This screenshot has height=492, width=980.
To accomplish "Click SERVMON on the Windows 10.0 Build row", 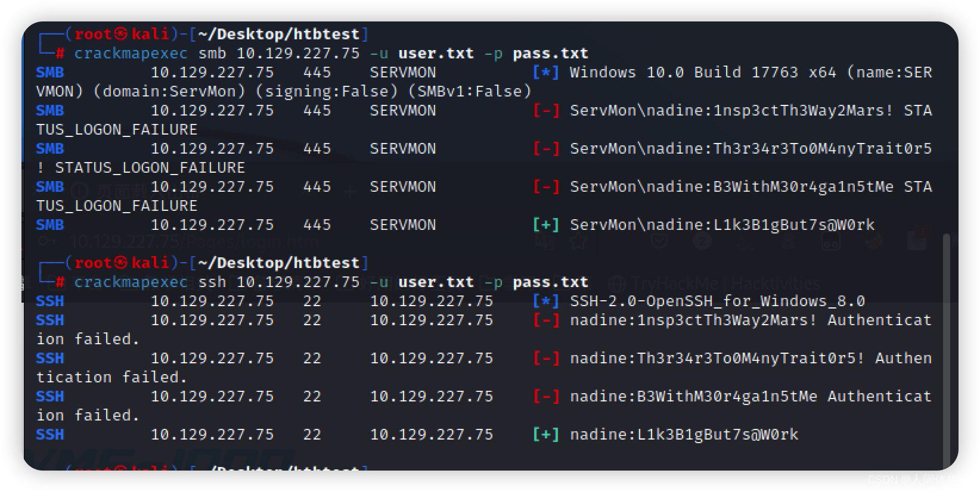I will pyautogui.click(x=402, y=73).
